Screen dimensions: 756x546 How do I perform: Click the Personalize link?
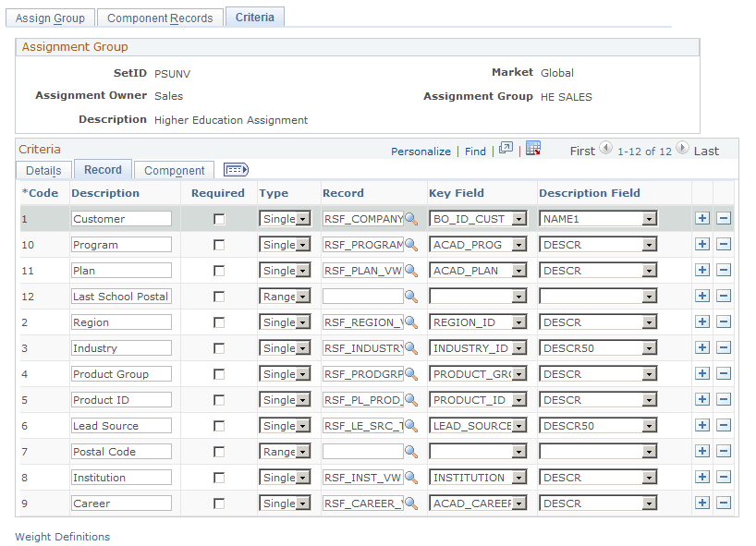(421, 151)
